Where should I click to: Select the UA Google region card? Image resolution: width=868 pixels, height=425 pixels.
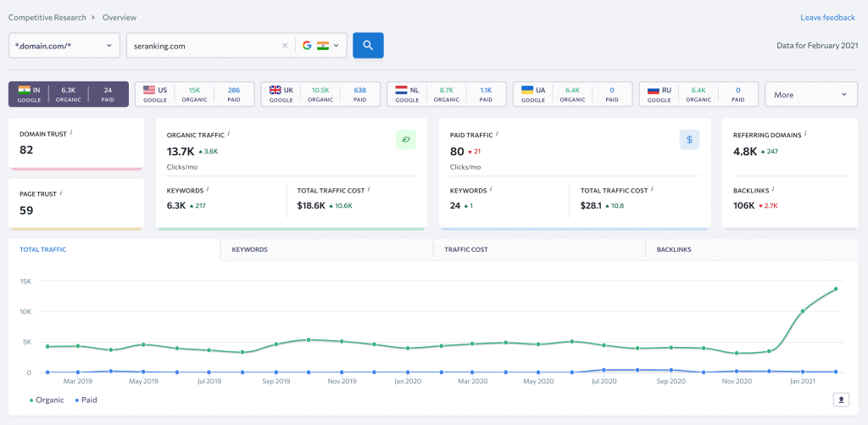573,94
